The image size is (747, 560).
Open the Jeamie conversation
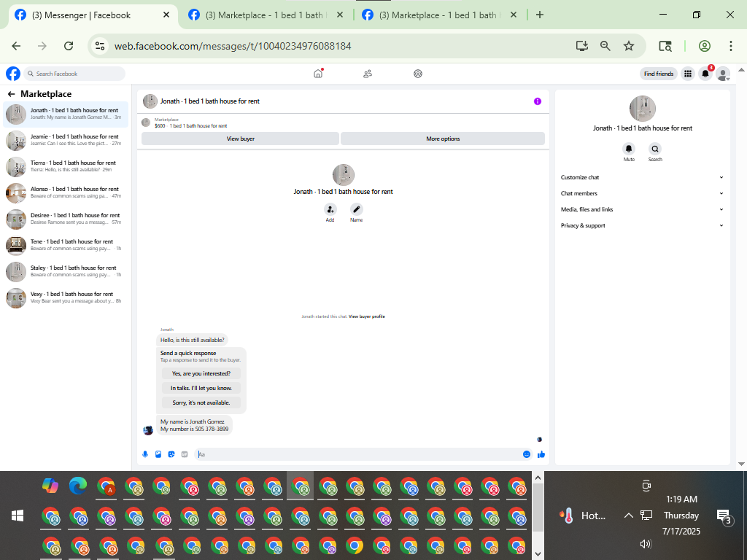66,141
